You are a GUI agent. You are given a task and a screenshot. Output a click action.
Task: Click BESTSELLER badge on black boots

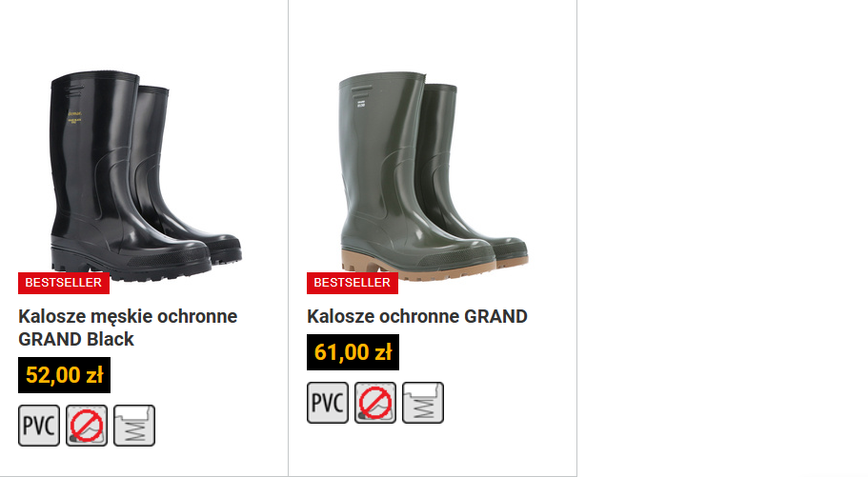64,283
